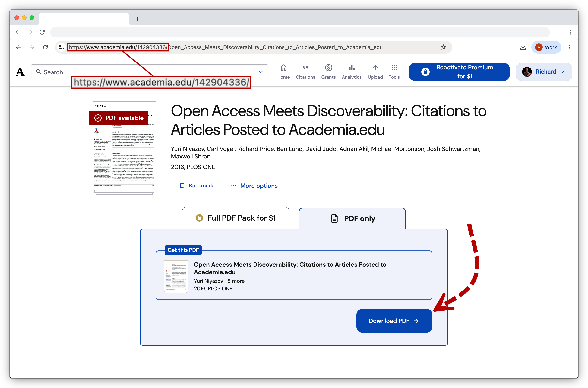The height and width of the screenshot is (388, 588).
Task: Select the PDF only tab
Action: (x=352, y=218)
